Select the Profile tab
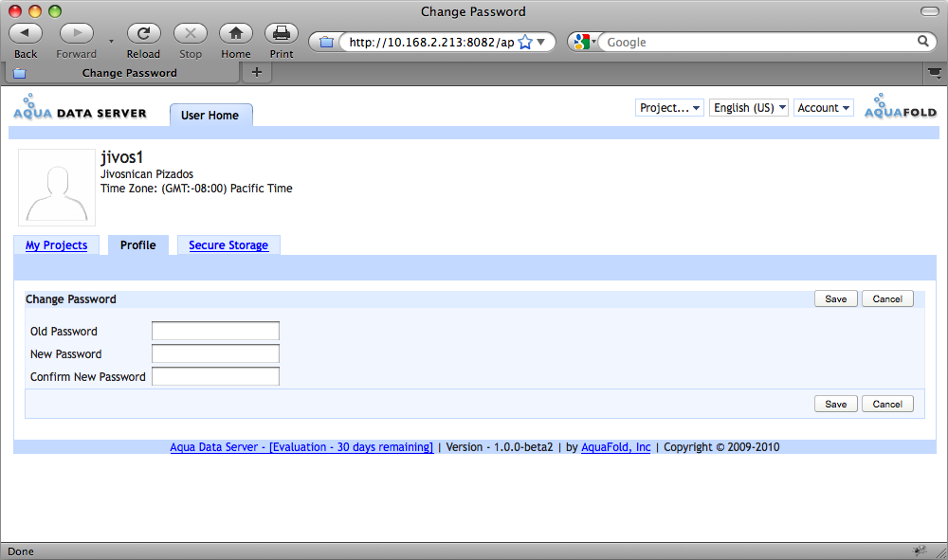 [x=137, y=245]
